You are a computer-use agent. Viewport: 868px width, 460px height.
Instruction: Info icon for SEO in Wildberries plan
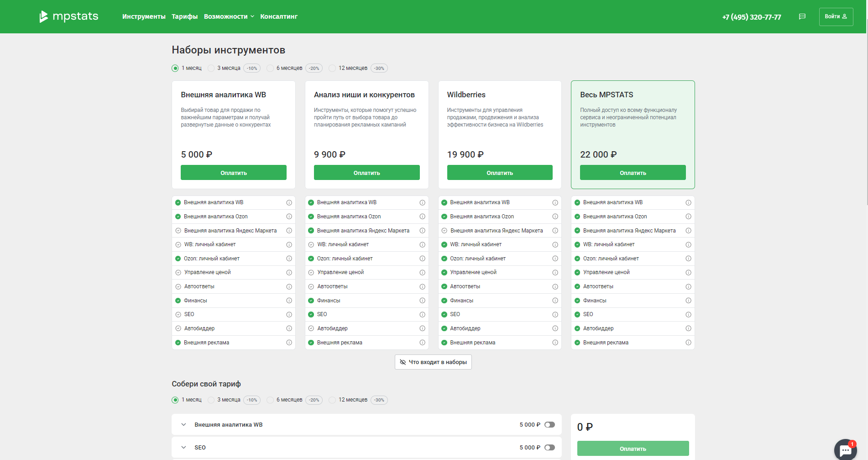tap(555, 315)
